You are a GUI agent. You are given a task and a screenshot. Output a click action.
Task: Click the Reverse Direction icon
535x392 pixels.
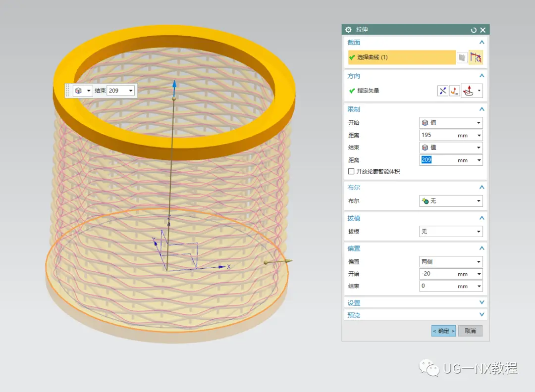click(x=442, y=91)
